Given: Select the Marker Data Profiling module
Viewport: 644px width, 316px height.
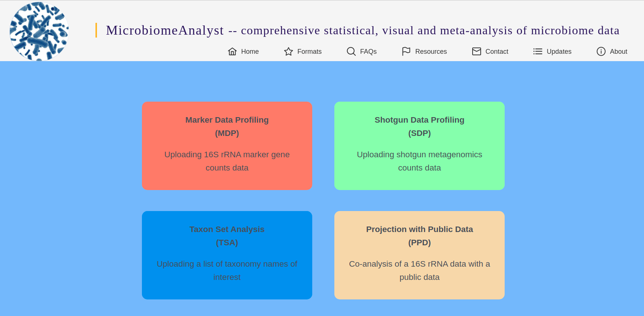Looking at the screenshot, I should pos(227,145).
